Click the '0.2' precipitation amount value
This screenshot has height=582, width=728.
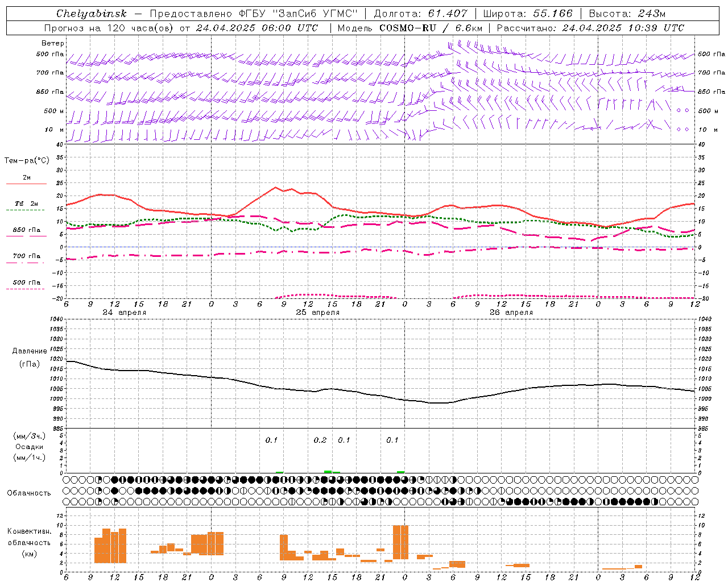[x=320, y=440]
